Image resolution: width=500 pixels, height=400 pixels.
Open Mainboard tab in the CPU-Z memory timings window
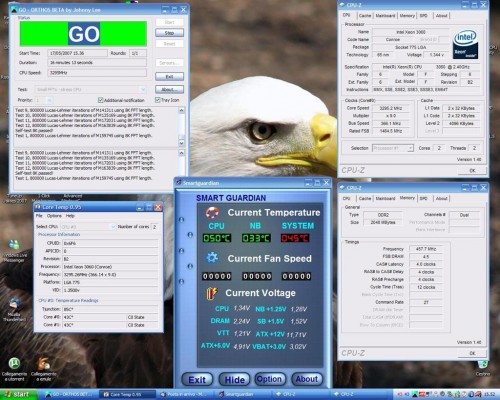point(385,198)
